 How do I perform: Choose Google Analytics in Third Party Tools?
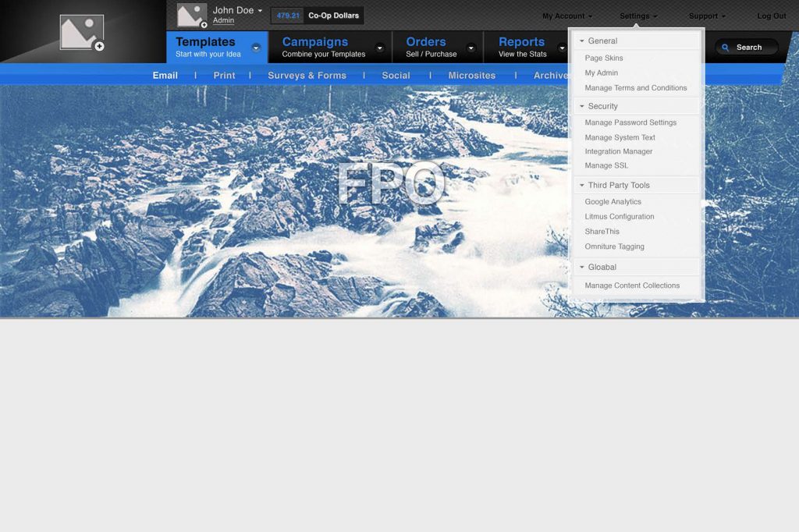tap(613, 202)
